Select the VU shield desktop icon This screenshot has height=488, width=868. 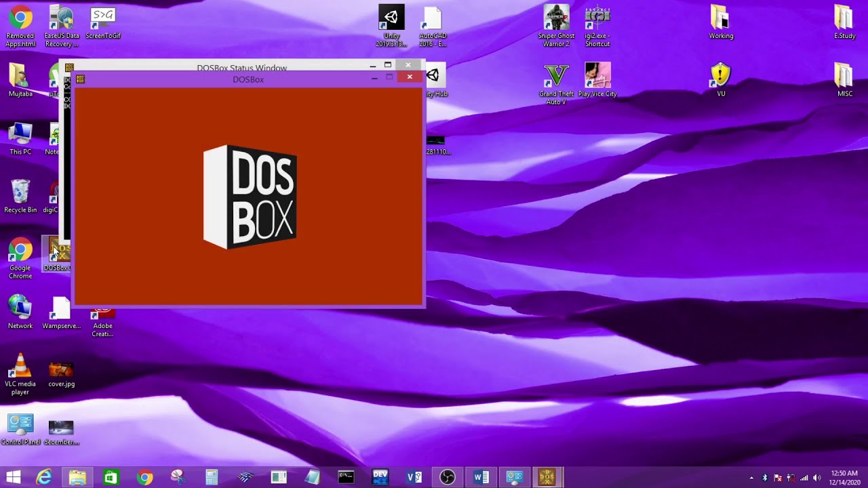[721, 80]
